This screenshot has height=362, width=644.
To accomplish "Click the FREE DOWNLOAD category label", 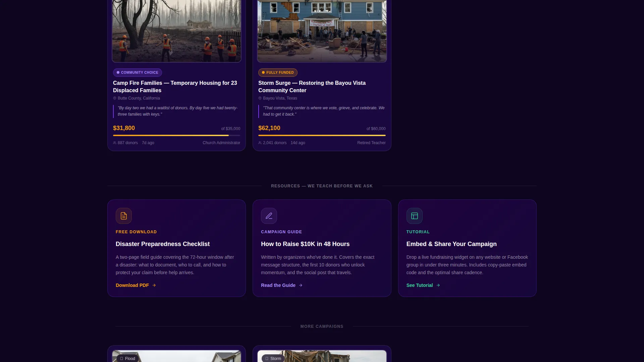I will tap(136, 232).
